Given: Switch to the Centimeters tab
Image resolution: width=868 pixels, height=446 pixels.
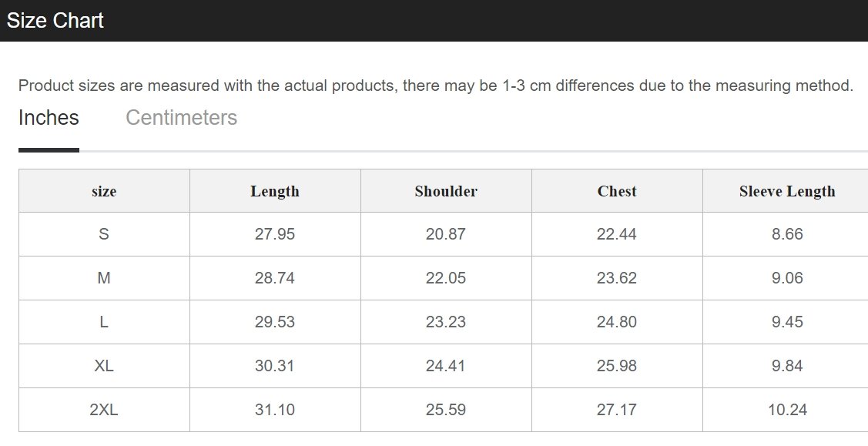Looking at the screenshot, I should 181,118.
